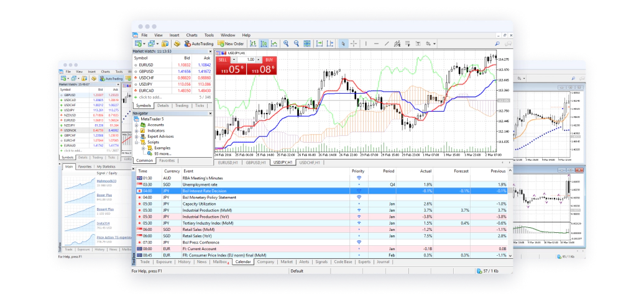Expand the Accounts tree node
This screenshot has height=298, width=644.
point(137,125)
